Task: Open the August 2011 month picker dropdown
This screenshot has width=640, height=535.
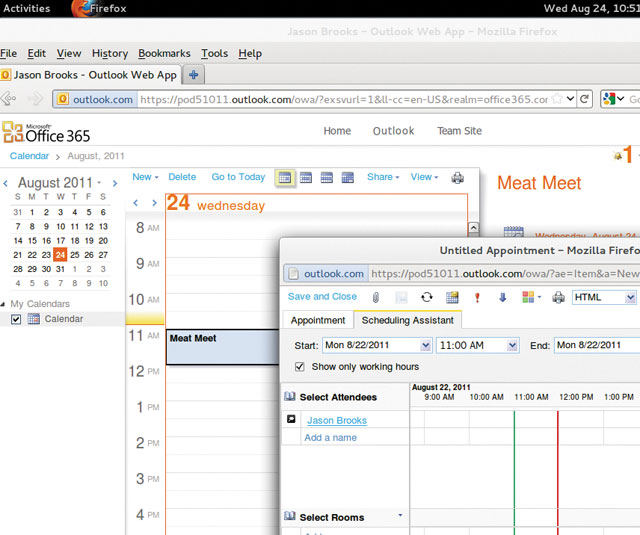Action: pyautogui.click(x=99, y=183)
